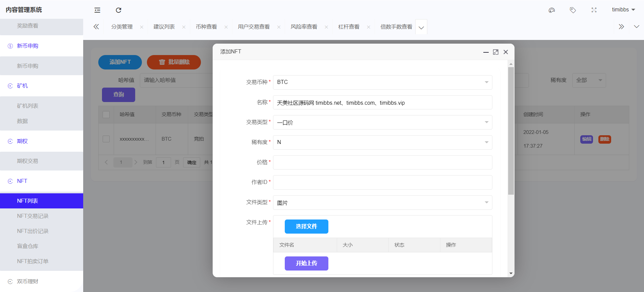Click the tag icon in header

click(x=573, y=10)
